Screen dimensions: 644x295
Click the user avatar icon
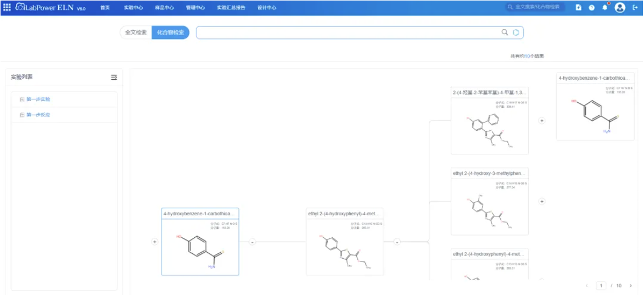click(620, 7)
